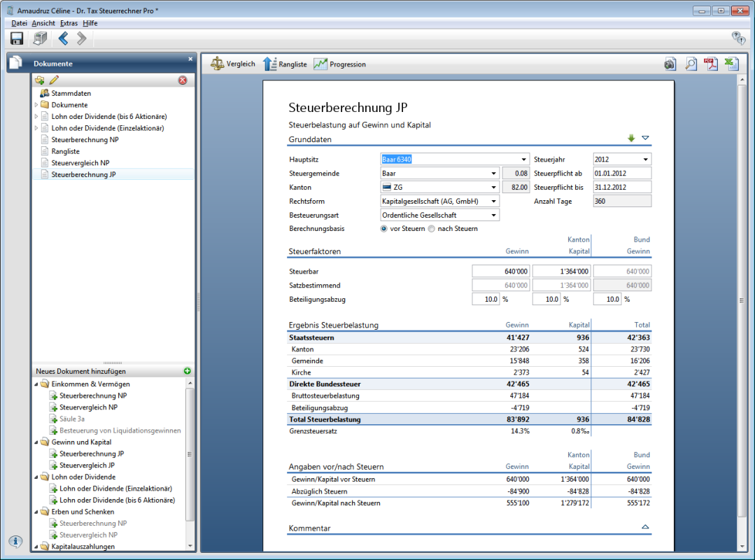Expand the Kommentar section triangle

pyautogui.click(x=645, y=527)
